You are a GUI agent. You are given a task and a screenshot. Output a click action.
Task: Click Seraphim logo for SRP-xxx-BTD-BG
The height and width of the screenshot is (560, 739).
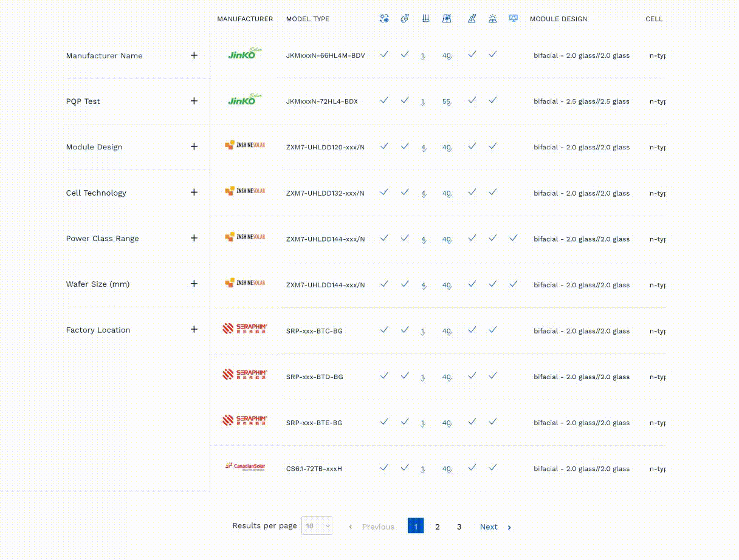[x=245, y=374]
